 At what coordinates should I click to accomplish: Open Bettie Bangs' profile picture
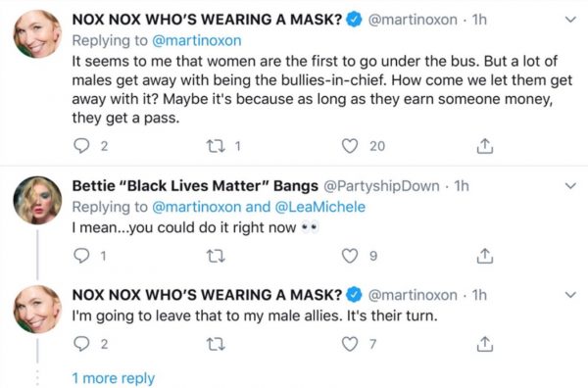[x=37, y=200]
